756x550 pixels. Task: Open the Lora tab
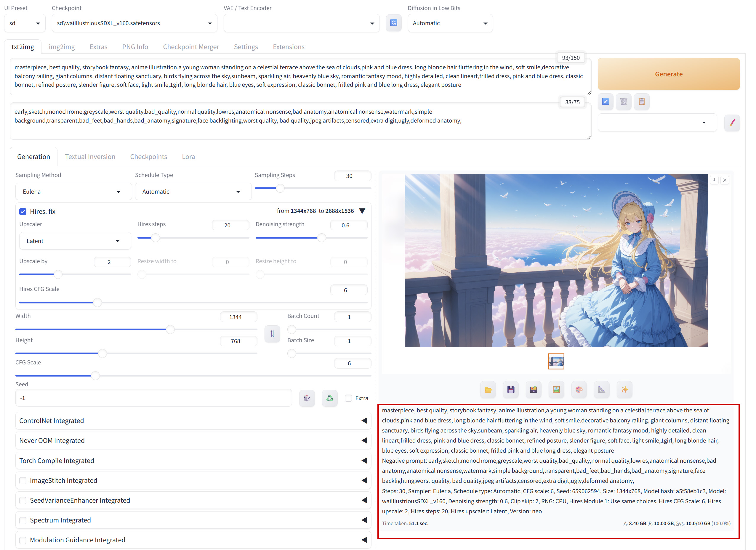pyautogui.click(x=188, y=157)
